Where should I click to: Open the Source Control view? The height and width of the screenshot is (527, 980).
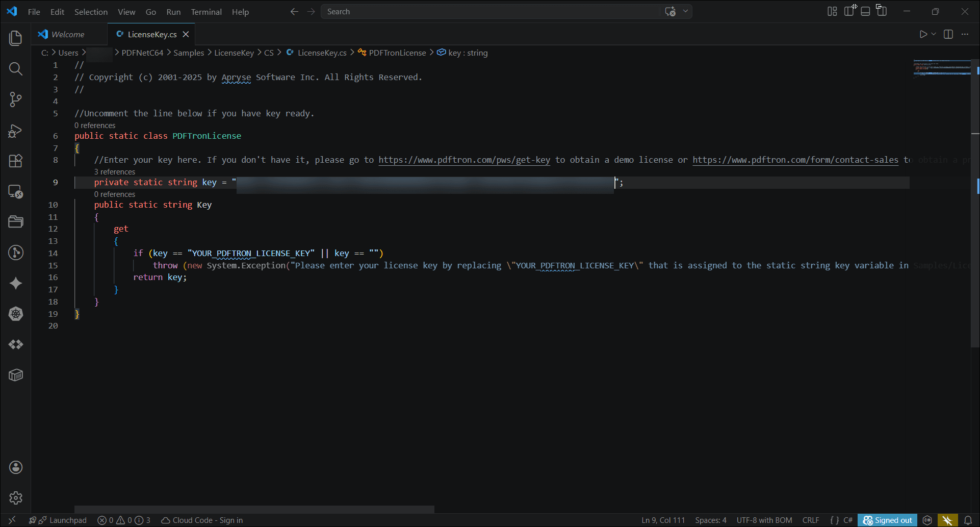pos(16,99)
